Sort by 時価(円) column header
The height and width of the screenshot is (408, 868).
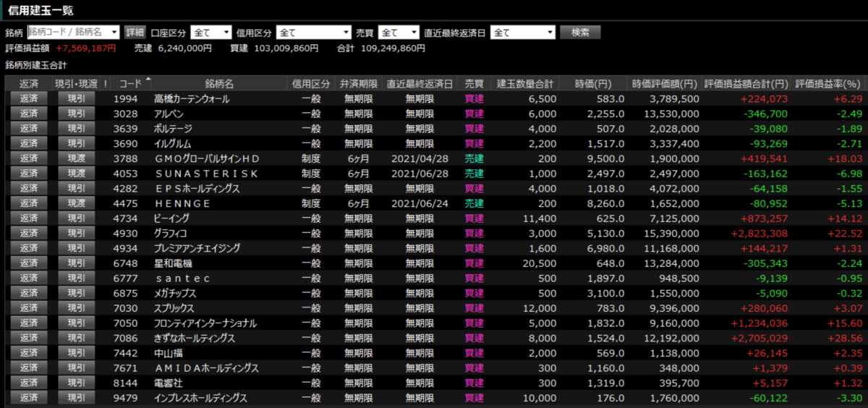[593, 83]
